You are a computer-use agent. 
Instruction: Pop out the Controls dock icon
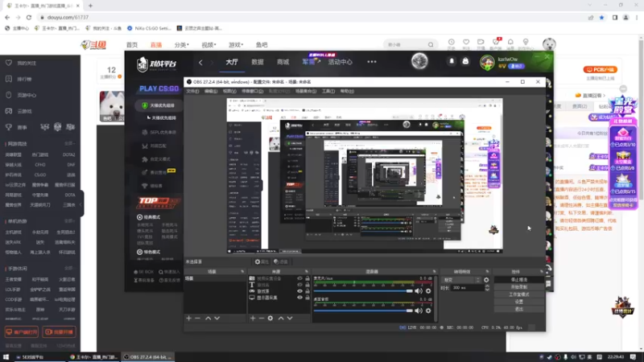[x=541, y=272]
